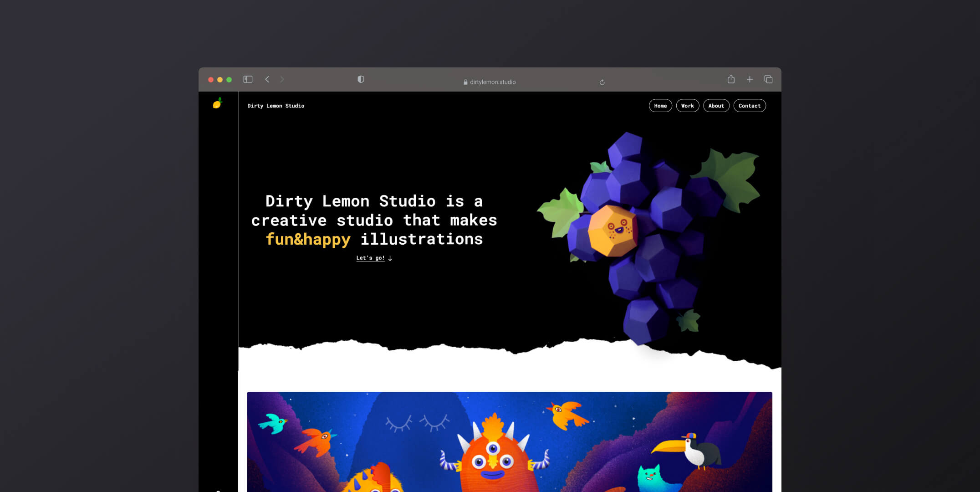Click the down arrow beside Let's go!
The height and width of the screenshot is (492, 980).
pos(390,258)
